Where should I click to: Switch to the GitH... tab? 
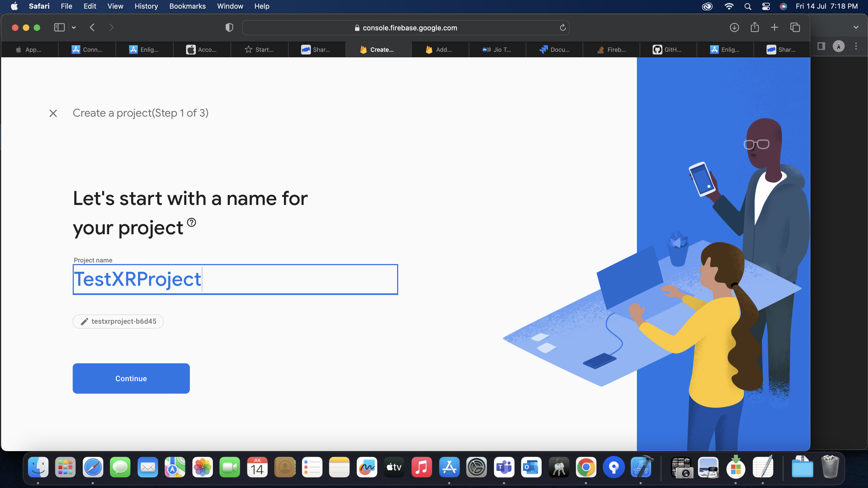click(668, 50)
